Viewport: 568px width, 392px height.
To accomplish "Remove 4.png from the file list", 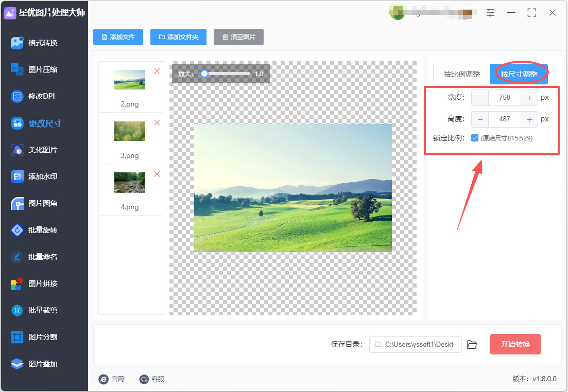I will (157, 174).
